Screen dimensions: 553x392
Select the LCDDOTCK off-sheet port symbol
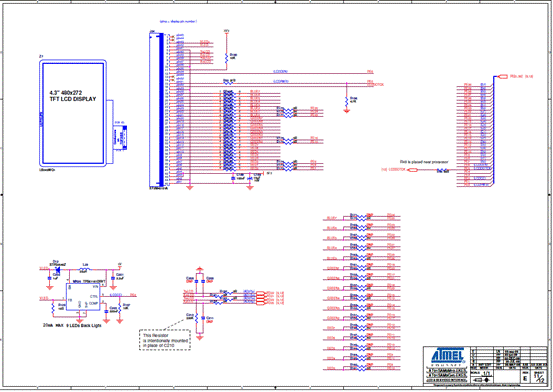click(x=413, y=170)
